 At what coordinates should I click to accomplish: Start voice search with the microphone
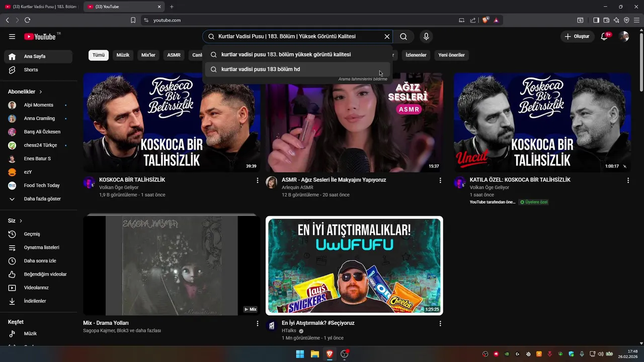click(x=426, y=37)
